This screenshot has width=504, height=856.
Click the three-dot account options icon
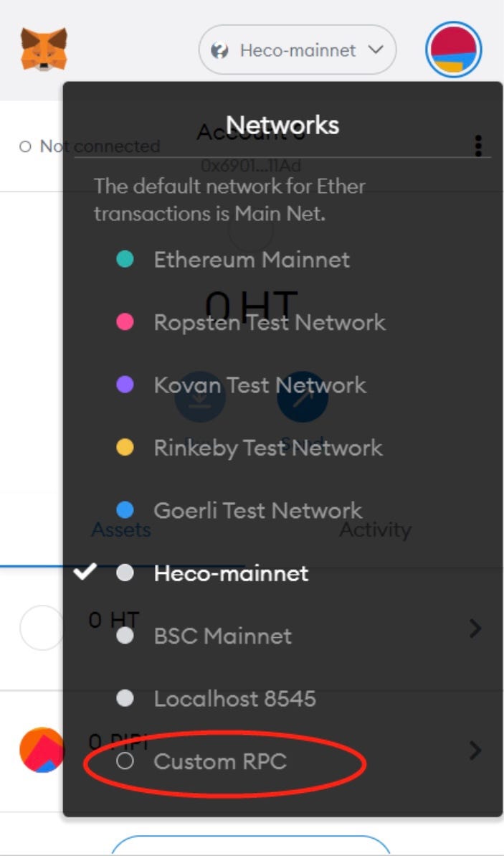tap(479, 145)
